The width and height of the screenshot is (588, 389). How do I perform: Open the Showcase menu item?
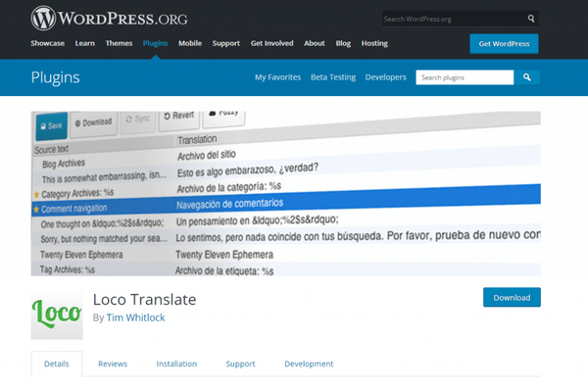(x=48, y=43)
